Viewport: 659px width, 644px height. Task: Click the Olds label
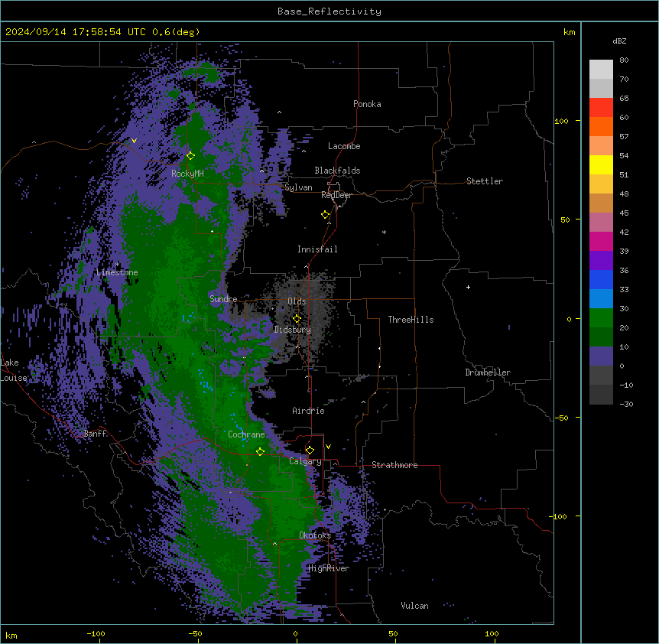point(297,301)
